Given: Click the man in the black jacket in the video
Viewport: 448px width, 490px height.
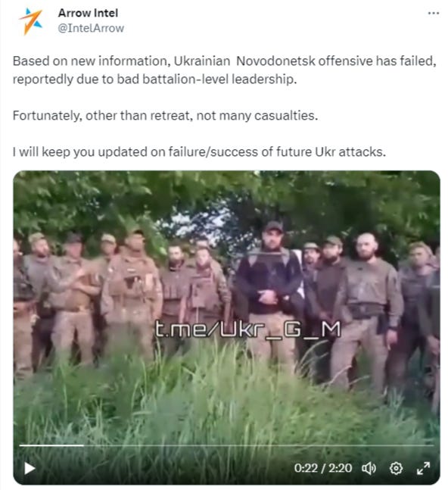Looking at the screenshot, I should (x=269, y=281).
